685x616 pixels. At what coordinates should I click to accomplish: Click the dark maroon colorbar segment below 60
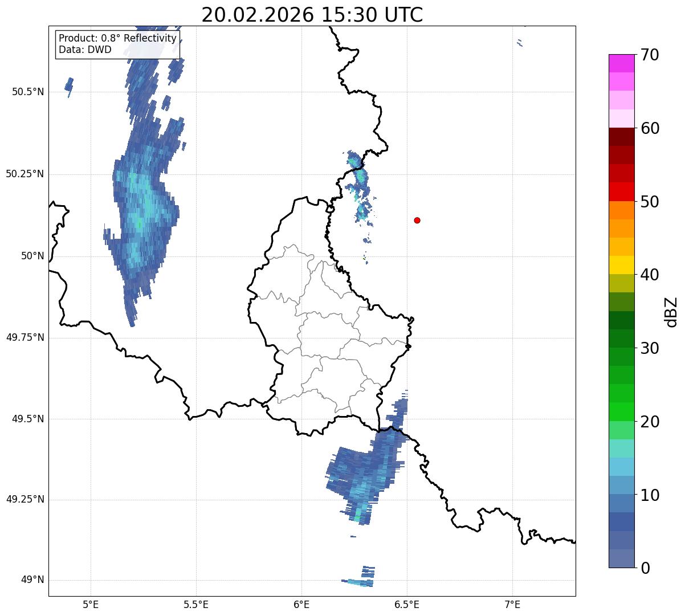(x=622, y=137)
